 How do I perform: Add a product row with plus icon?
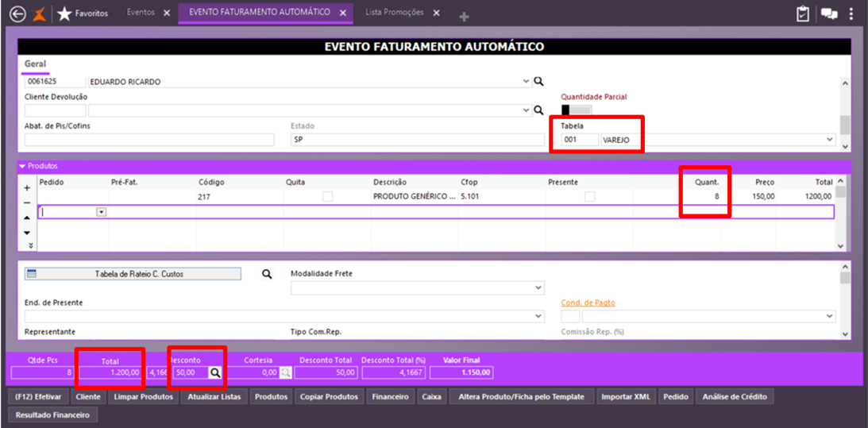click(x=27, y=187)
